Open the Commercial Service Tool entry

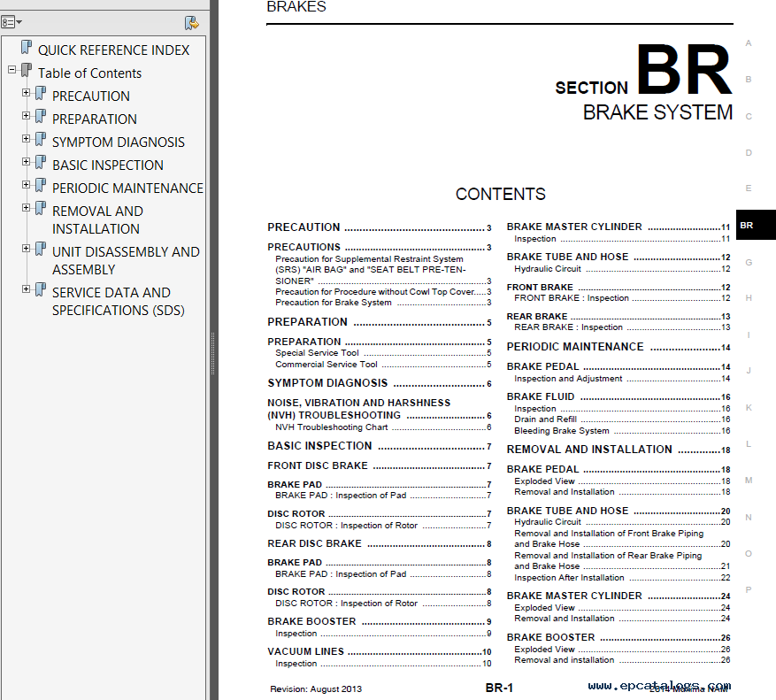pyautogui.click(x=383, y=365)
